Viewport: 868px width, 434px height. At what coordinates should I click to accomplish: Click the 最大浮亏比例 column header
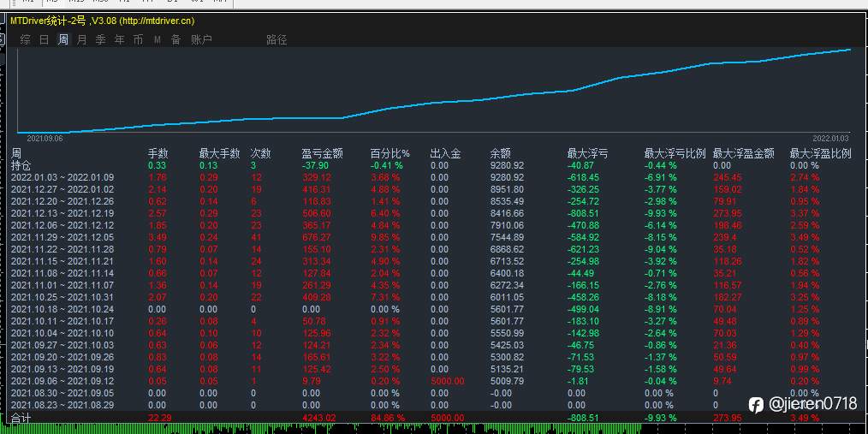click(675, 153)
